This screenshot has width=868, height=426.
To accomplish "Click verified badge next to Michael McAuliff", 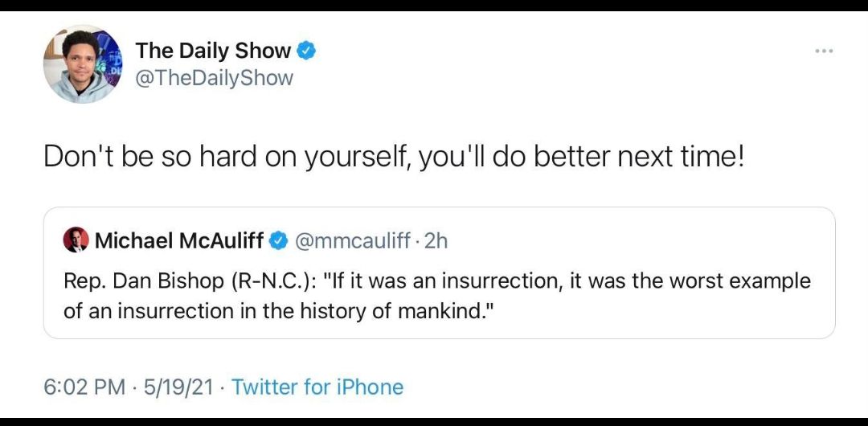I will [279, 240].
